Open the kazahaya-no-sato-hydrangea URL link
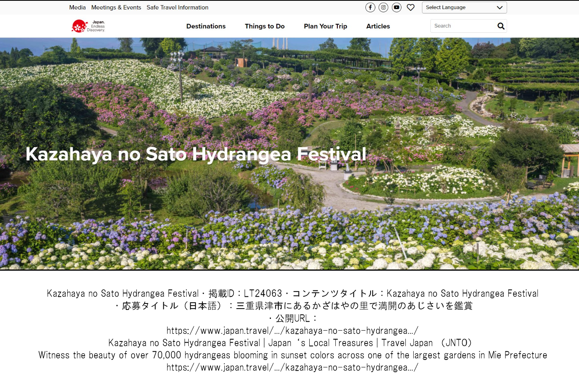Viewport: 579px width, 392px height. tap(293, 331)
